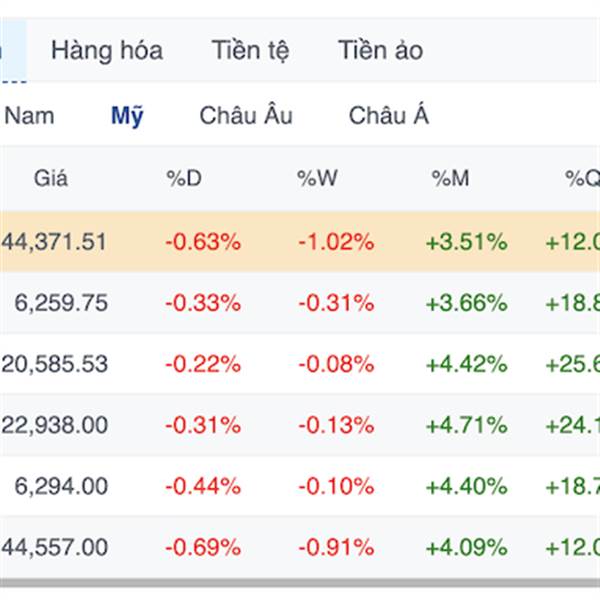Open the Hàng hóa tab
The image size is (600, 600).
point(107,51)
